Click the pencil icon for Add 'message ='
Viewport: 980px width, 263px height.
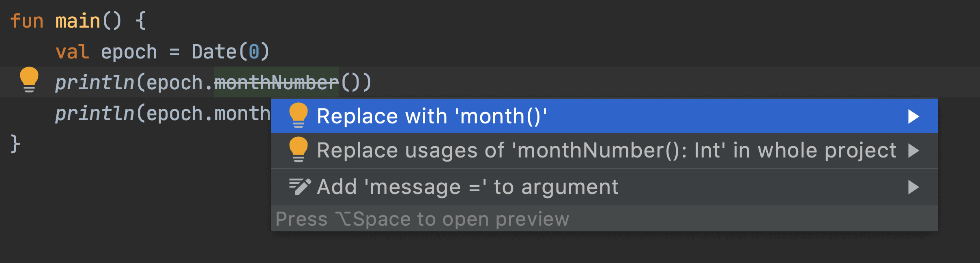click(300, 187)
